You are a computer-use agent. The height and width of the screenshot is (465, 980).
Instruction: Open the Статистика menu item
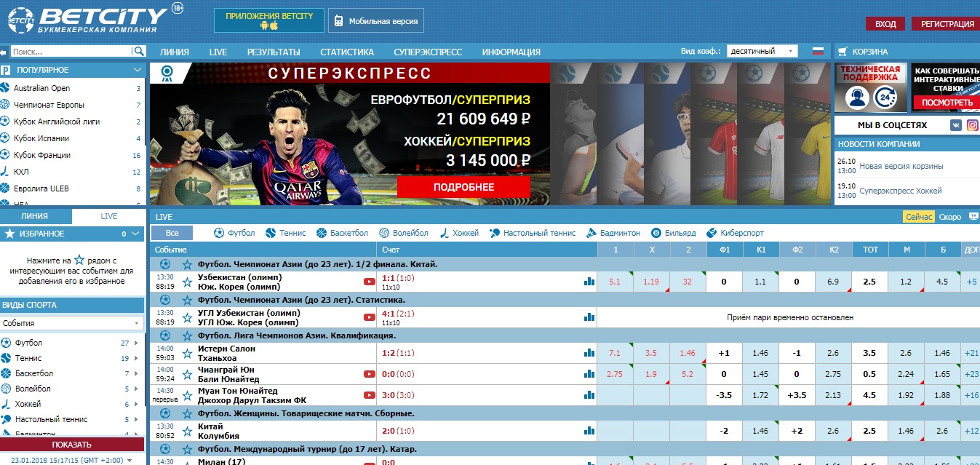(347, 52)
